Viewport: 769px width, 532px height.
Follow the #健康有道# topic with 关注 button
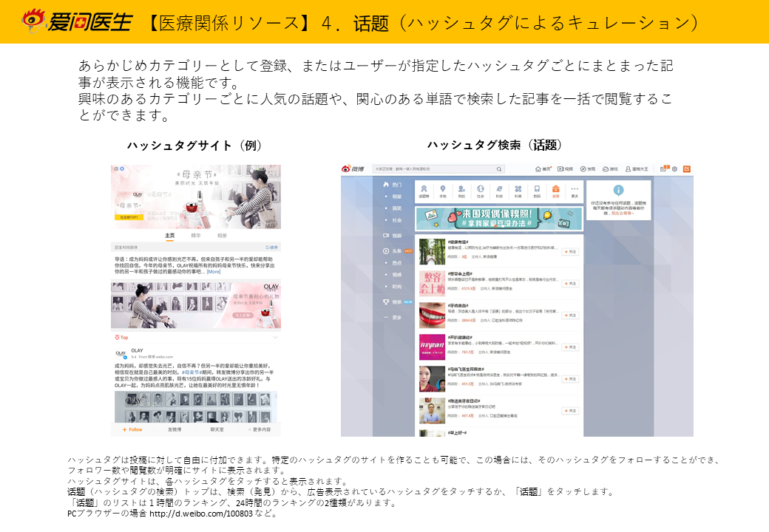569,252
